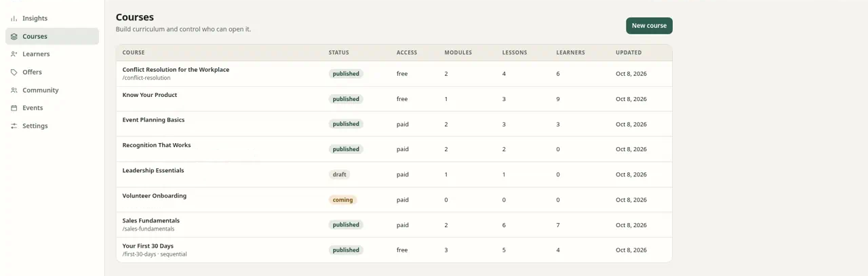Open Event Planning Basics course

click(x=153, y=120)
